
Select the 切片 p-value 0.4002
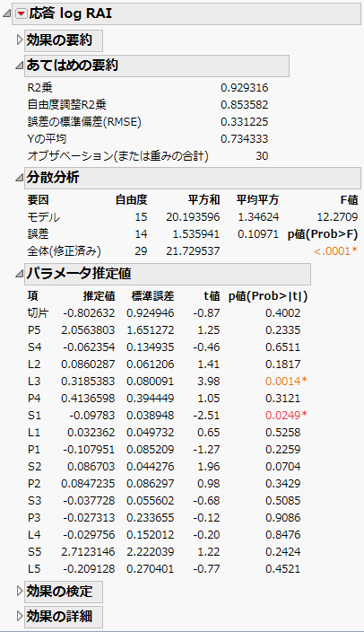pos(282,313)
